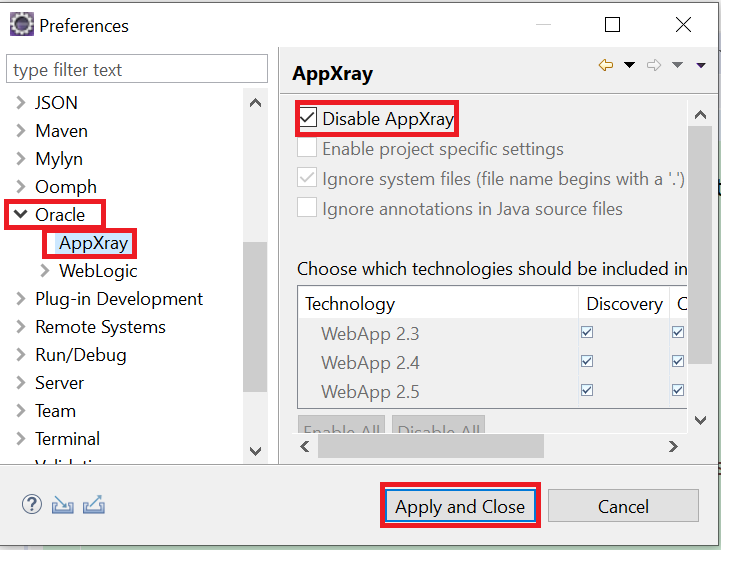Expand the WebLogic tree node

pos(44,270)
